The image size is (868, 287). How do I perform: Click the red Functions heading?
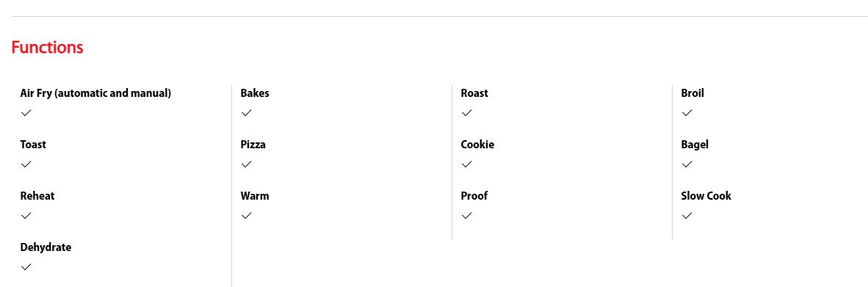click(47, 48)
